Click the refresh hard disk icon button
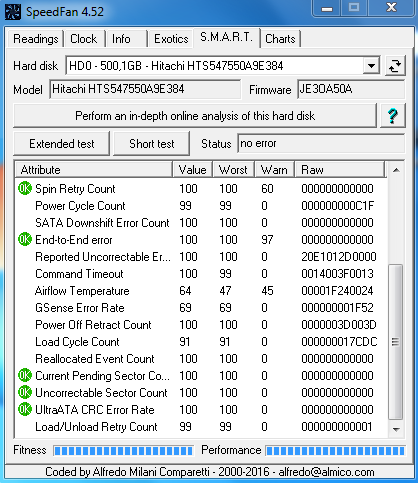 pyautogui.click(x=395, y=66)
